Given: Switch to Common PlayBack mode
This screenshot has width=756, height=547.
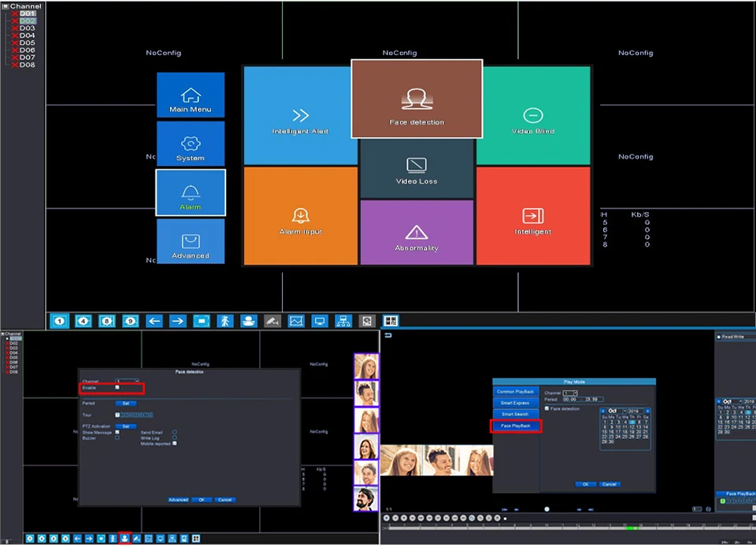Looking at the screenshot, I should (515, 392).
